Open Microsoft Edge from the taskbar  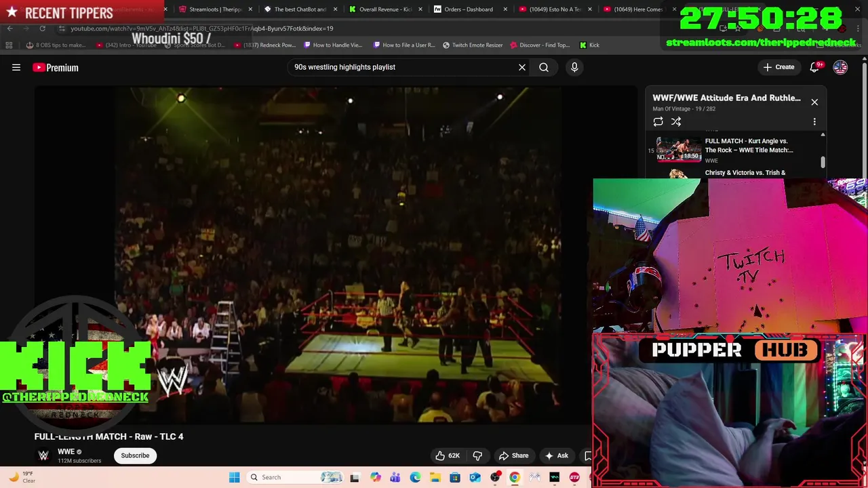click(x=415, y=477)
